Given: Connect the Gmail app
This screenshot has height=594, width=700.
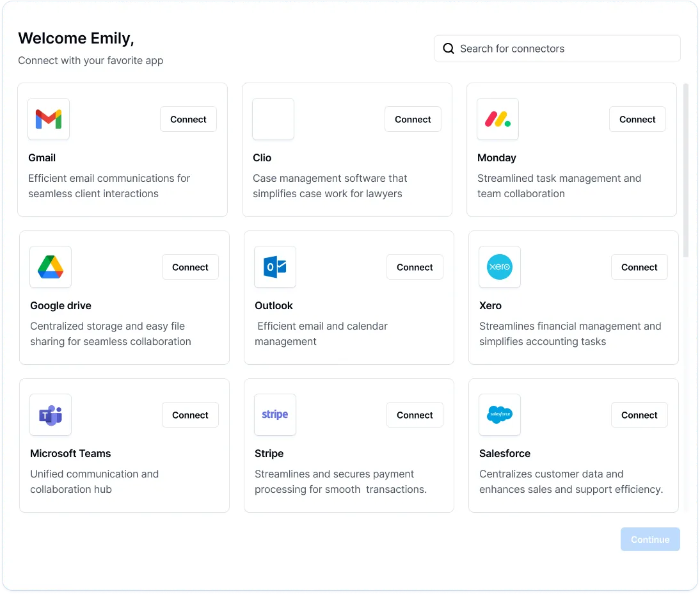Looking at the screenshot, I should [x=188, y=119].
